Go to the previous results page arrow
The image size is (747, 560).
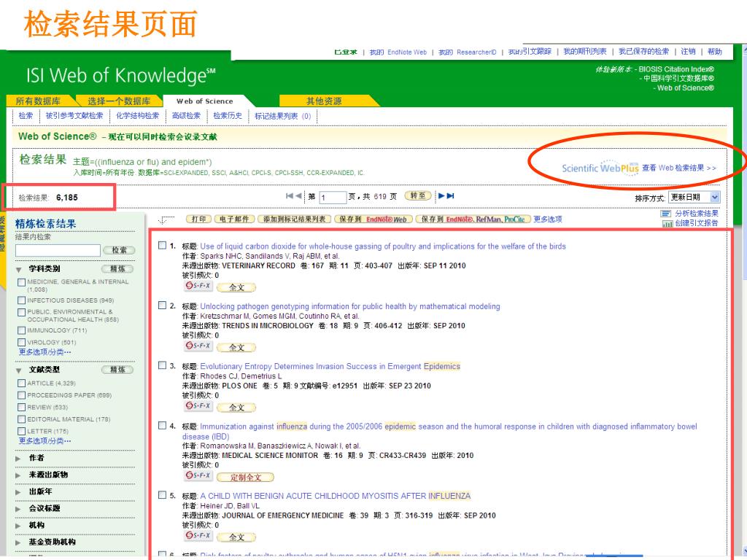pyautogui.click(x=298, y=195)
